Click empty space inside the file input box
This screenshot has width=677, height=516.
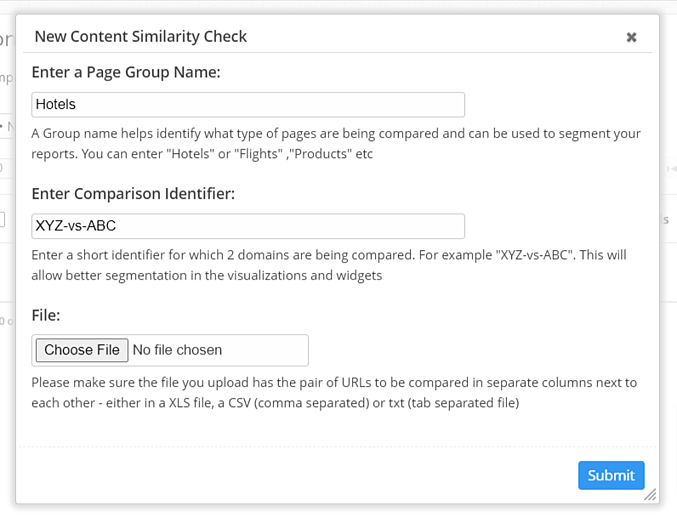(x=270, y=350)
